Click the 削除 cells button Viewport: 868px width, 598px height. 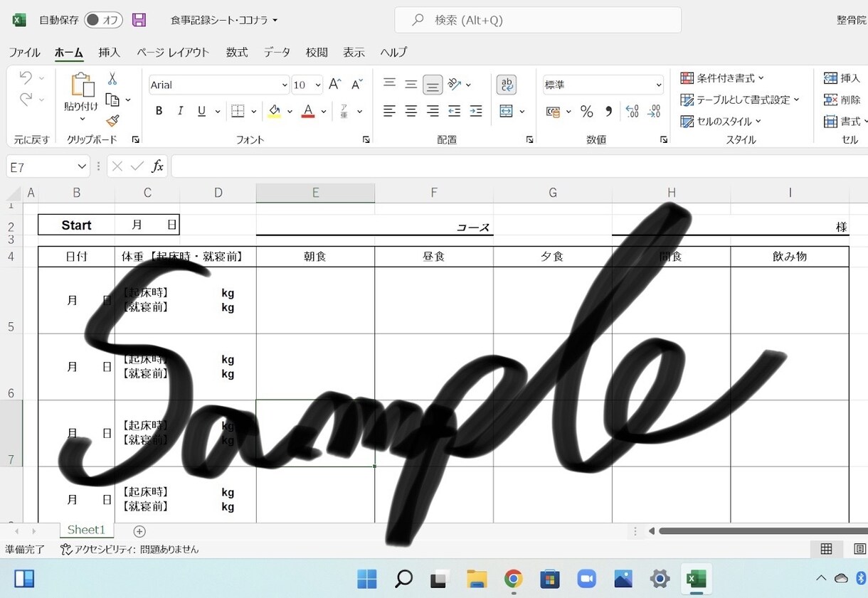[842, 100]
